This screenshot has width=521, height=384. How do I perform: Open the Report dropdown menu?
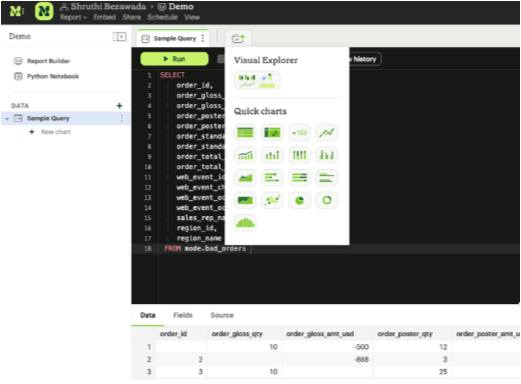pos(73,17)
